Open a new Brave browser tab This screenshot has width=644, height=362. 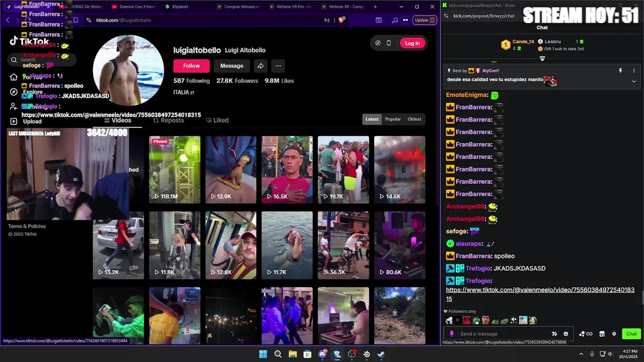coord(375,7)
